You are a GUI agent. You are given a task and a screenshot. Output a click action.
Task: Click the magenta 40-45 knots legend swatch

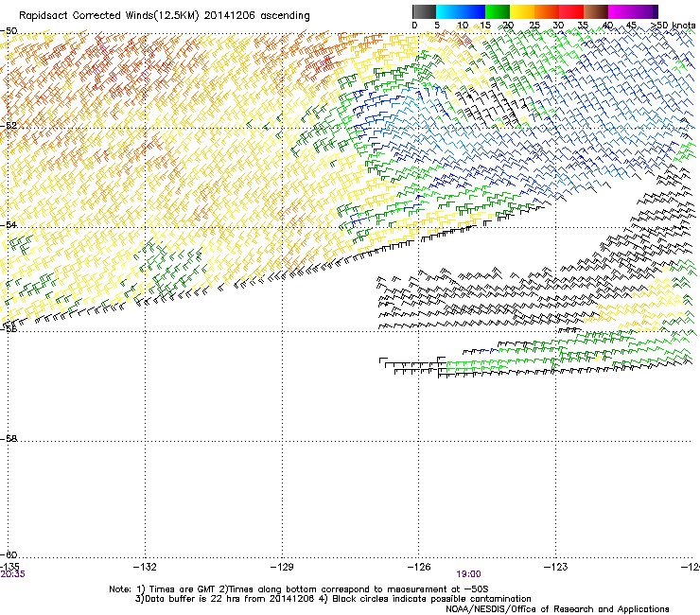point(621,11)
